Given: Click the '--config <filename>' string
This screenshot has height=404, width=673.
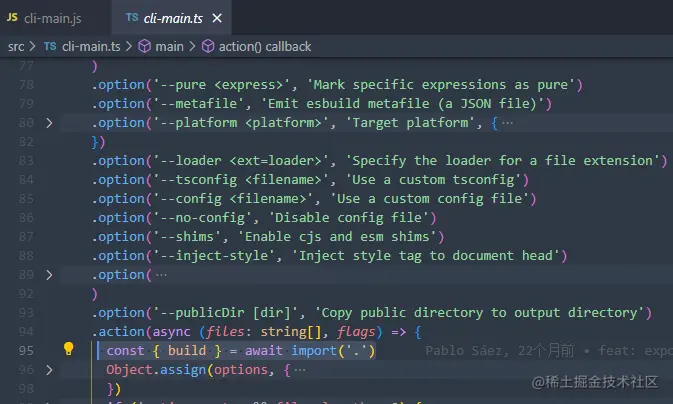Looking at the screenshot, I should pos(236,199).
